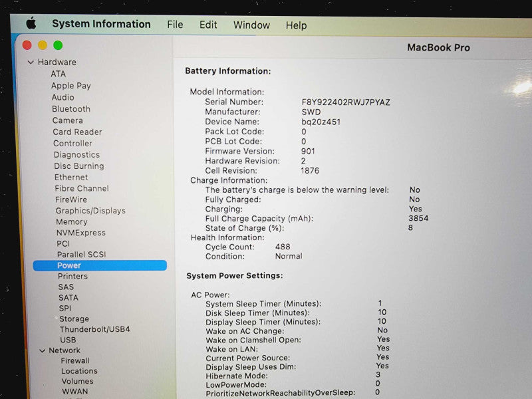Minimize the window with the yellow button
This screenshot has width=532, height=399.
(43, 45)
